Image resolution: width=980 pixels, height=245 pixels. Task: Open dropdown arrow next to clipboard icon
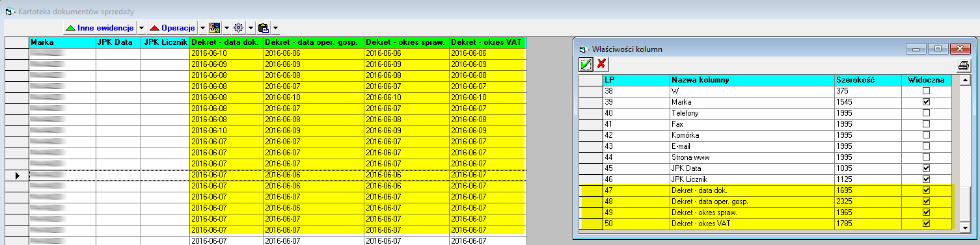point(276,28)
